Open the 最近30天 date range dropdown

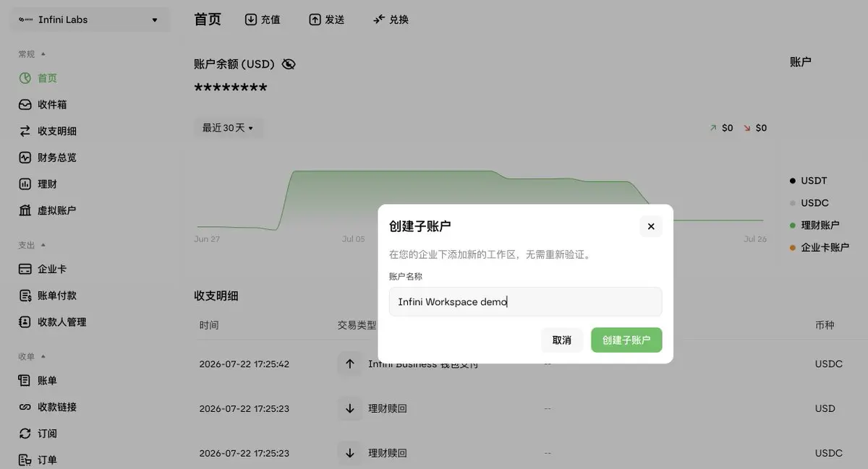click(x=228, y=128)
